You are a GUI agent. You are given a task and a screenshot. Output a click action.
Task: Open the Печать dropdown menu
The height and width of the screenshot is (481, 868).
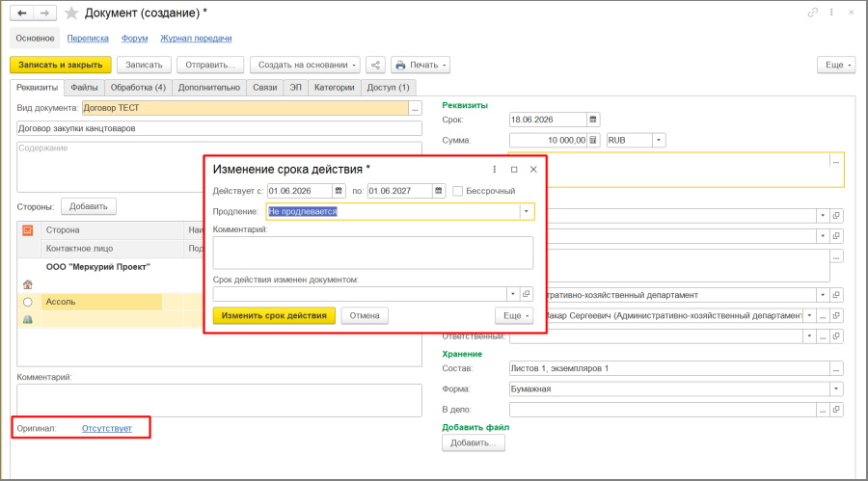tap(420, 65)
